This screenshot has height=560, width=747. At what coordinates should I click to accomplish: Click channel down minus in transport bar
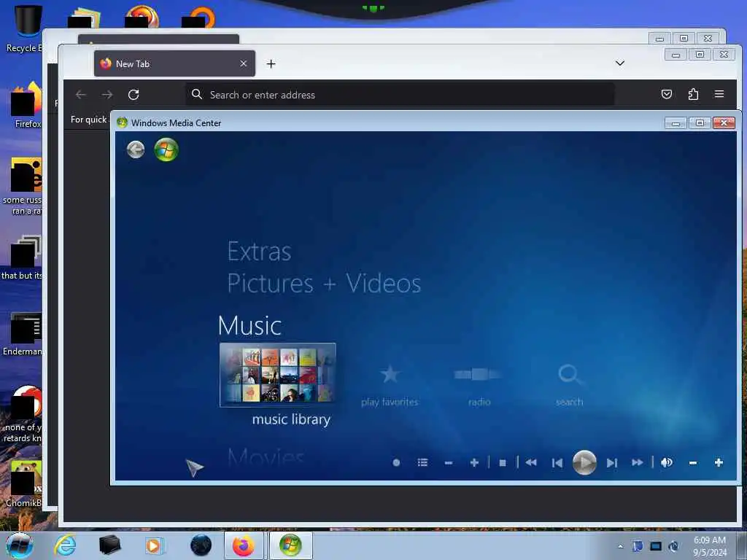[449, 462]
